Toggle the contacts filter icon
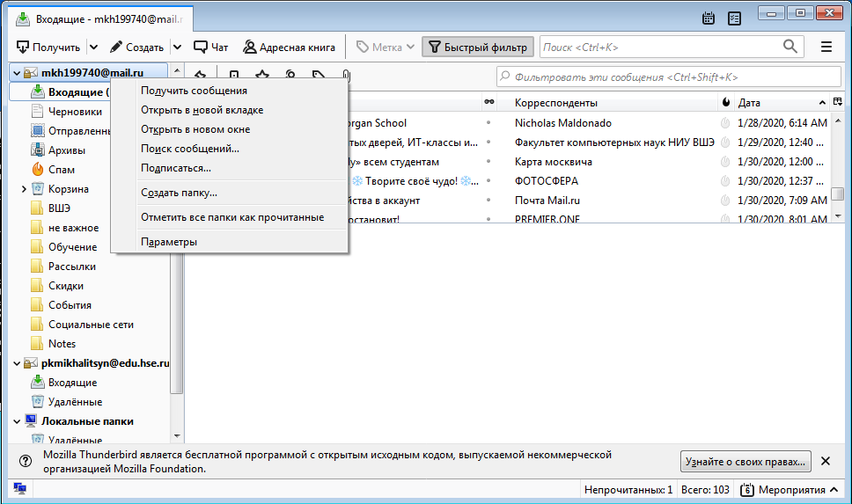852x504 pixels. click(290, 75)
